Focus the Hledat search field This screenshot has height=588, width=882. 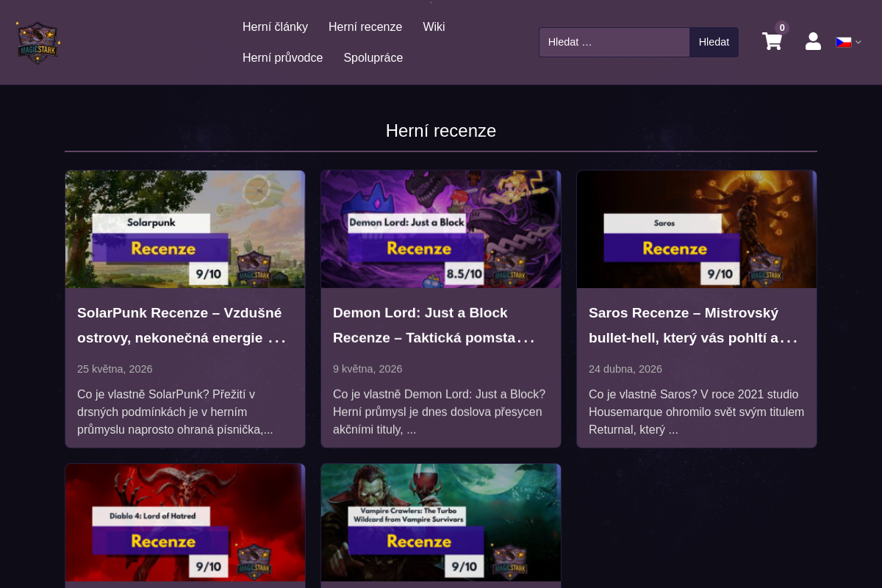click(x=614, y=42)
